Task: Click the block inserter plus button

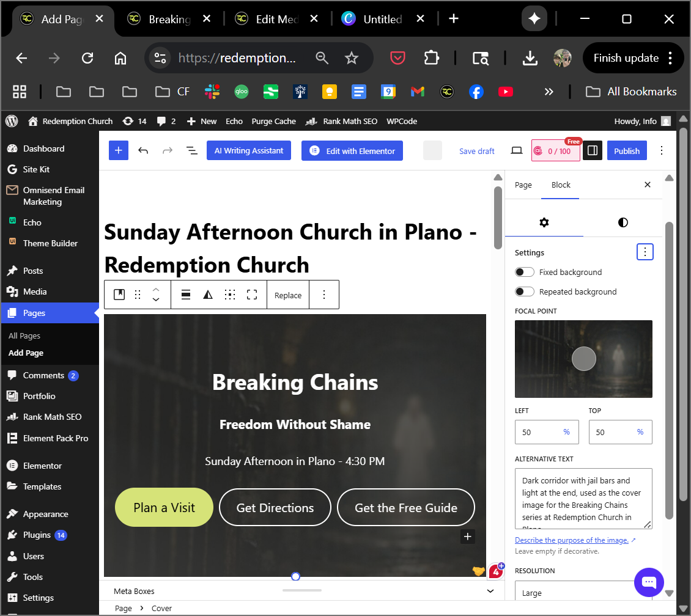Action: pos(119,151)
